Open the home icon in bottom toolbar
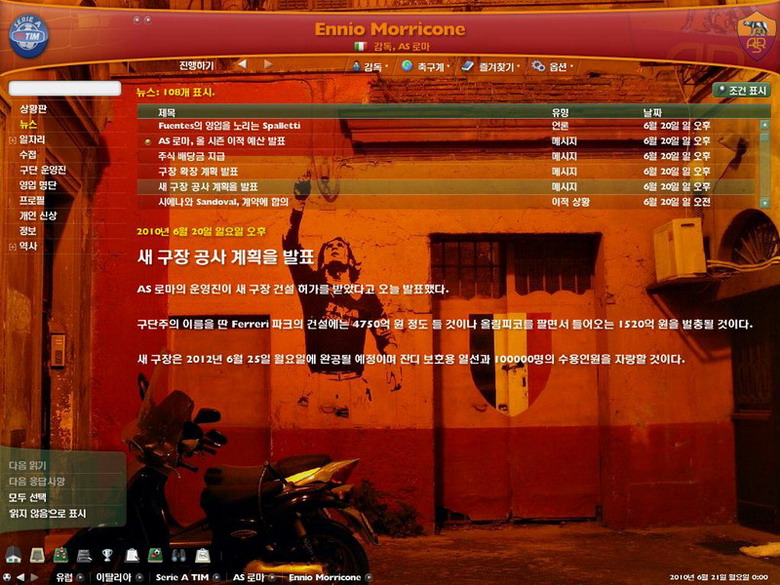780x585 pixels. click(13, 555)
